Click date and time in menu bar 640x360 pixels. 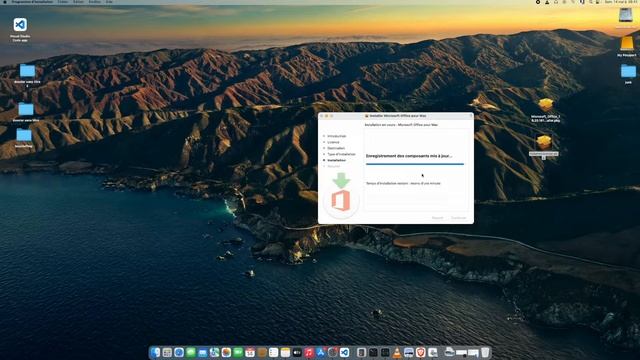click(622, 2)
